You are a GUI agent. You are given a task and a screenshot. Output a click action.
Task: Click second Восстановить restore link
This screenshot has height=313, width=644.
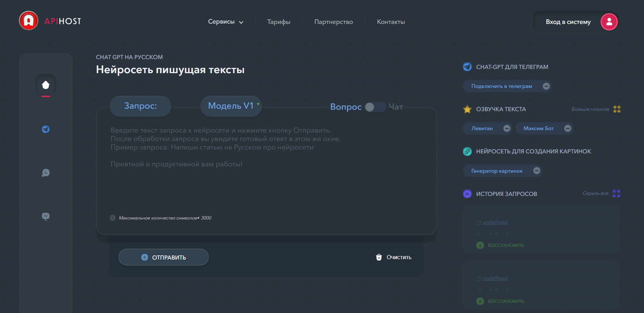(x=506, y=301)
